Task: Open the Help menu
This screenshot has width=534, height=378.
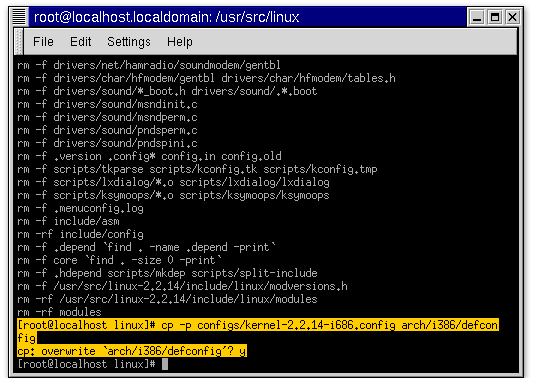Action: [x=179, y=42]
